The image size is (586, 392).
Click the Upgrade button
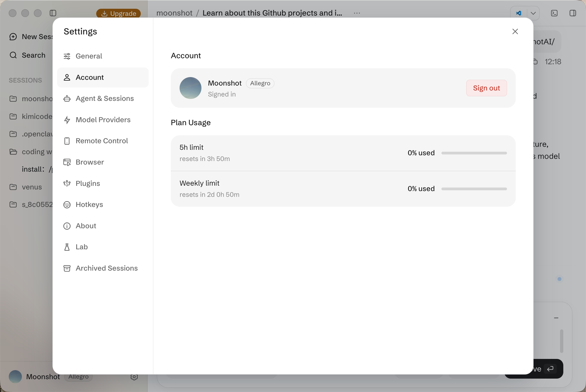point(118,13)
